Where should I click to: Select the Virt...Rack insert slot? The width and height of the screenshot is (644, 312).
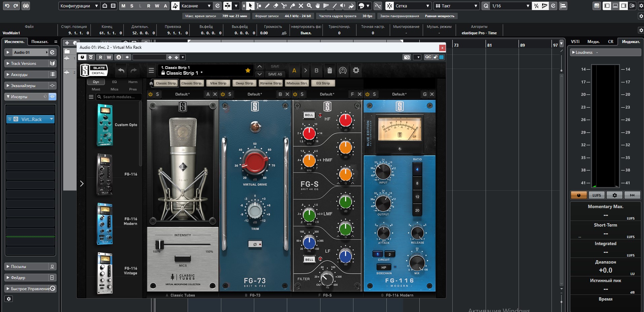click(x=30, y=119)
